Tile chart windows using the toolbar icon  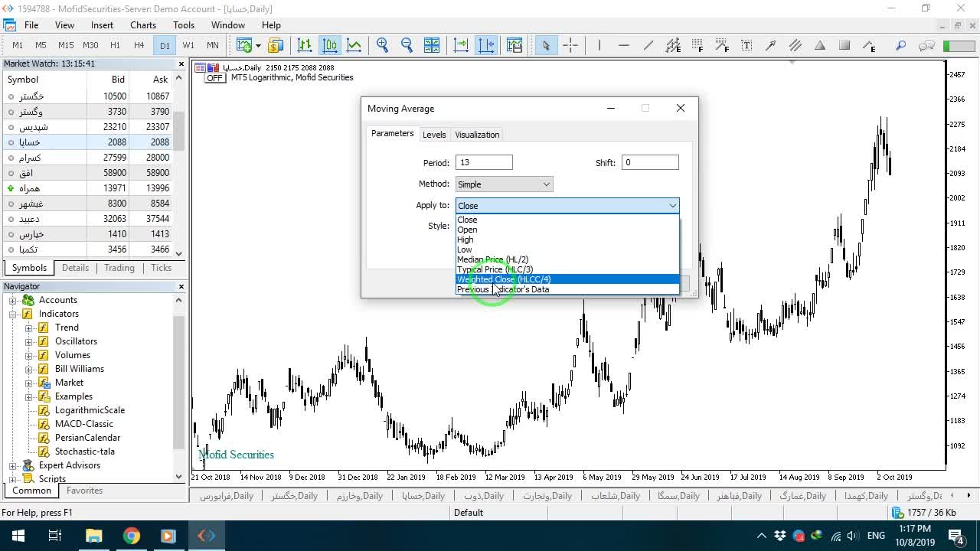click(x=432, y=45)
